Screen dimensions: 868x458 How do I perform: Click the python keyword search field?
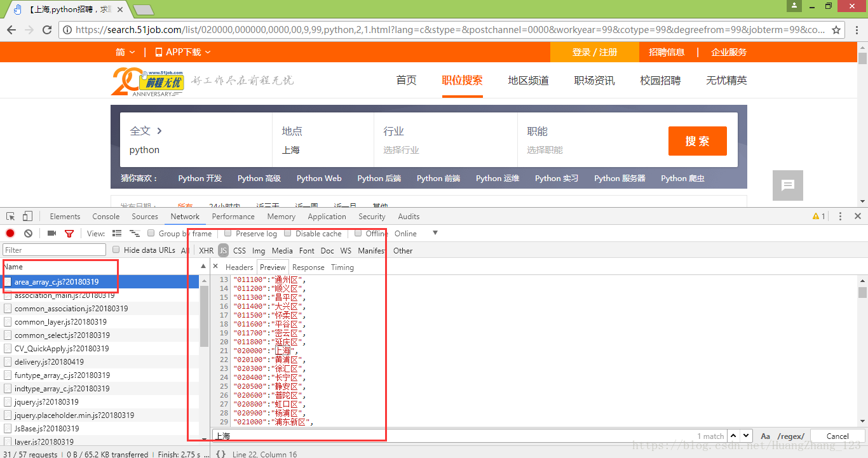click(x=196, y=150)
